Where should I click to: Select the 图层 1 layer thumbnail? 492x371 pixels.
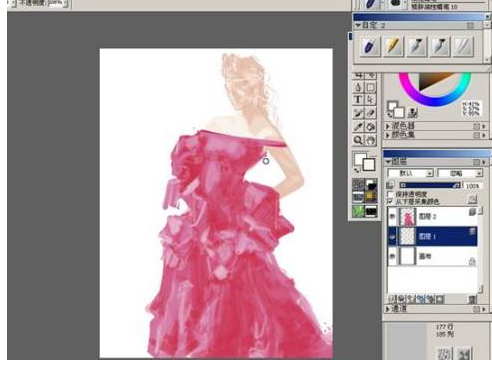pos(408,236)
